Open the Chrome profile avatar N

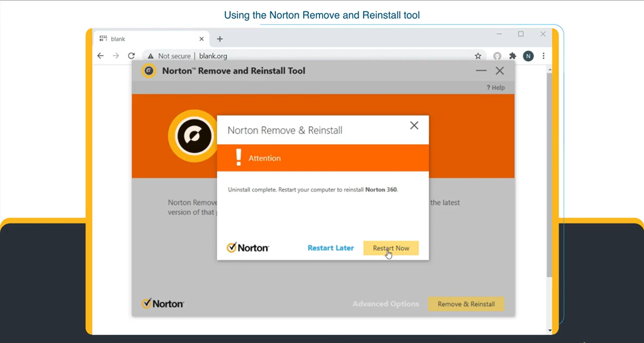[x=528, y=56]
